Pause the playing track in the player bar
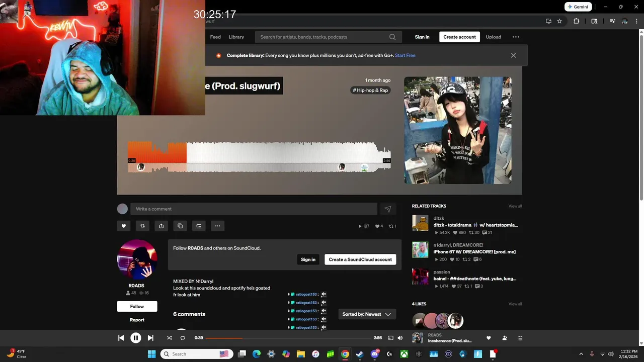The image size is (644, 362). click(136, 338)
